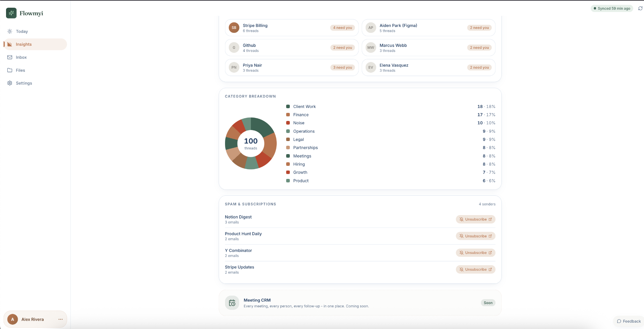Image resolution: width=644 pixels, height=329 pixels.
Task: Click Priya Nair's 3 need you badge
Action: coord(342,68)
